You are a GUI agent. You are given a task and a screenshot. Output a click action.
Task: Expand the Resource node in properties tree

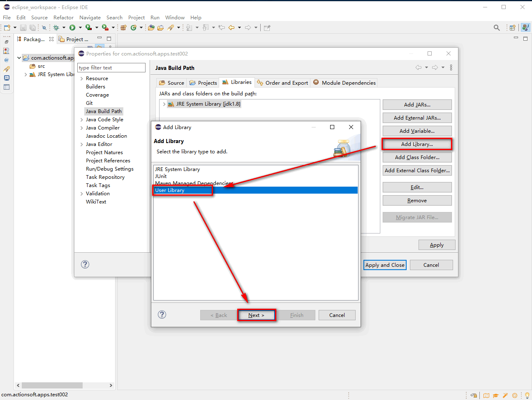(x=82, y=79)
